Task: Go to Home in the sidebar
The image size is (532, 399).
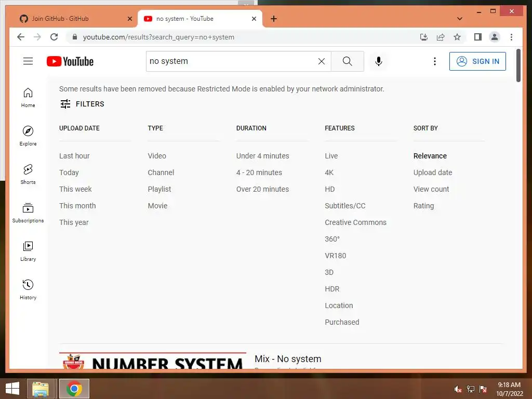Action: tap(28, 98)
